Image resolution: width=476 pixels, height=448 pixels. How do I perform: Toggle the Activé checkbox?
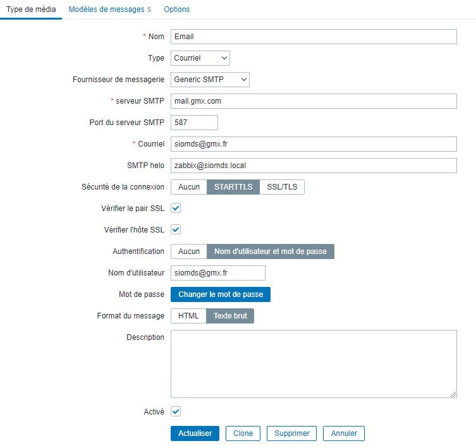click(x=176, y=412)
